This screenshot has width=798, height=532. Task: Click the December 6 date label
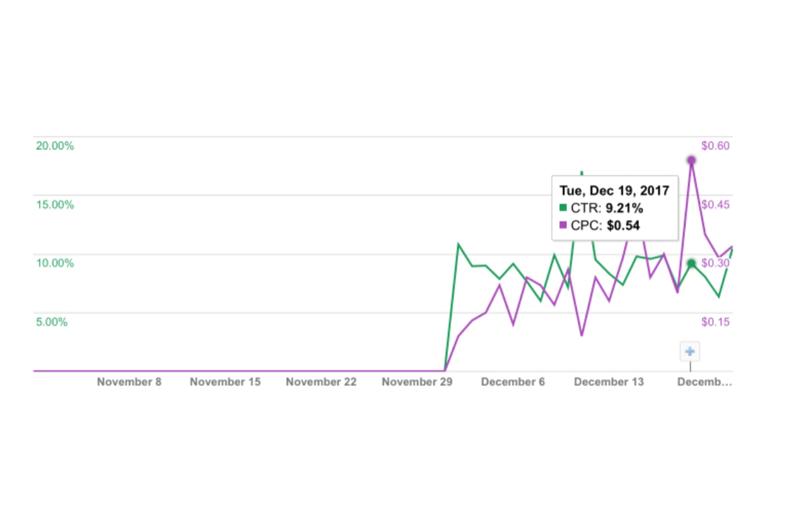513,382
